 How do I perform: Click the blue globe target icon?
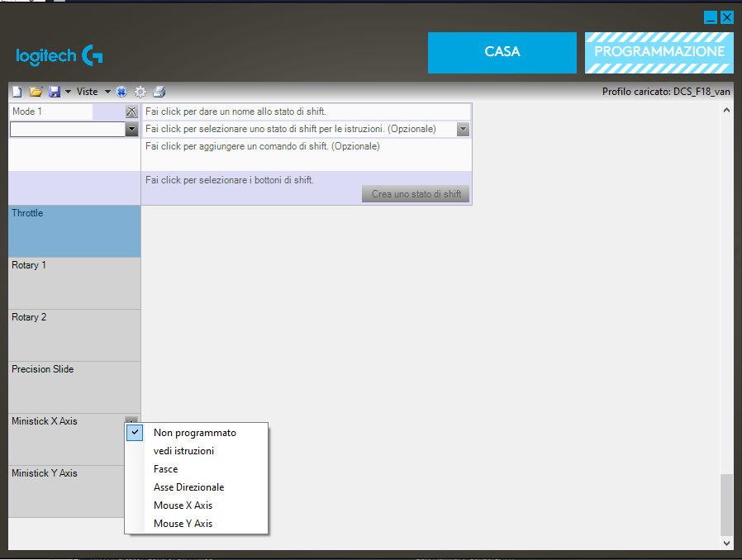pyautogui.click(x=121, y=92)
